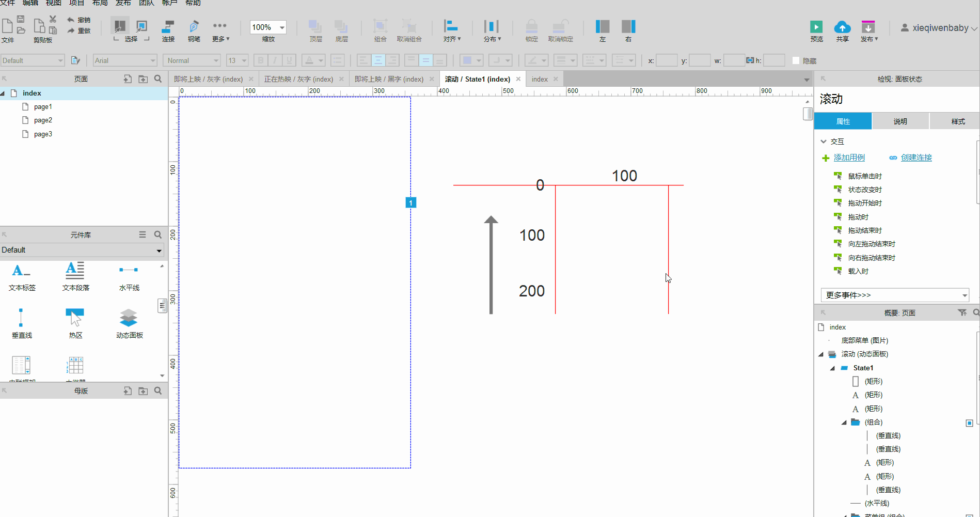Image resolution: width=980 pixels, height=517 pixels.
Task: Click the Unlock (取消锁定) icon
Action: point(560,26)
